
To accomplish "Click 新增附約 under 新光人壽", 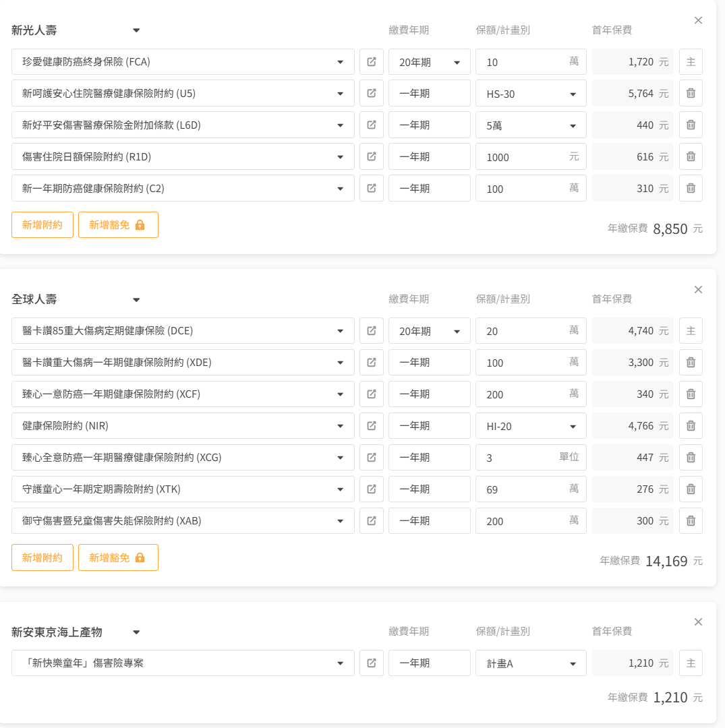I will 42,224.
